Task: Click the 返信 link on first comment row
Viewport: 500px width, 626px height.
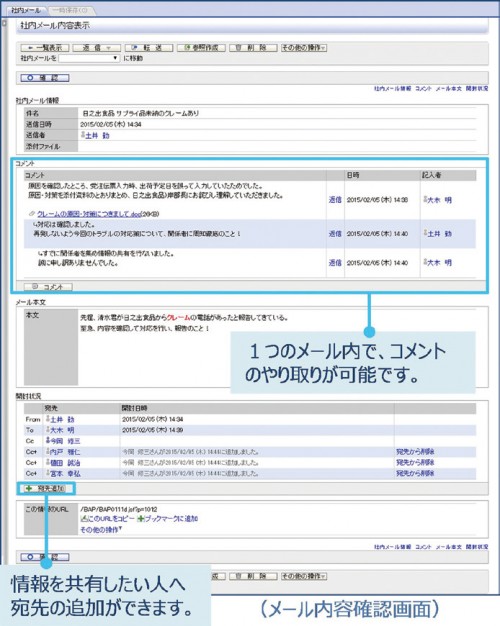Action: [335, 200]
